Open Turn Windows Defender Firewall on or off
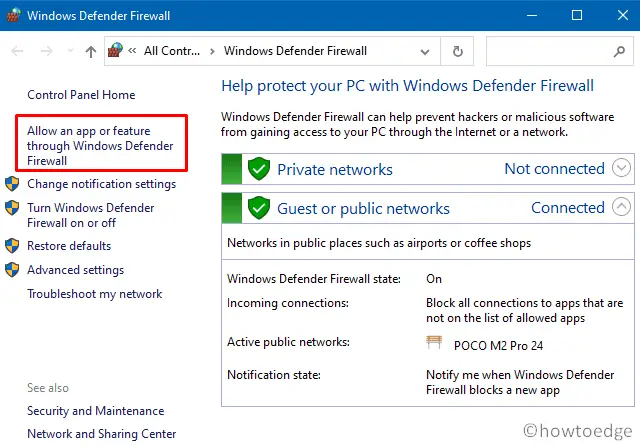 91,215
